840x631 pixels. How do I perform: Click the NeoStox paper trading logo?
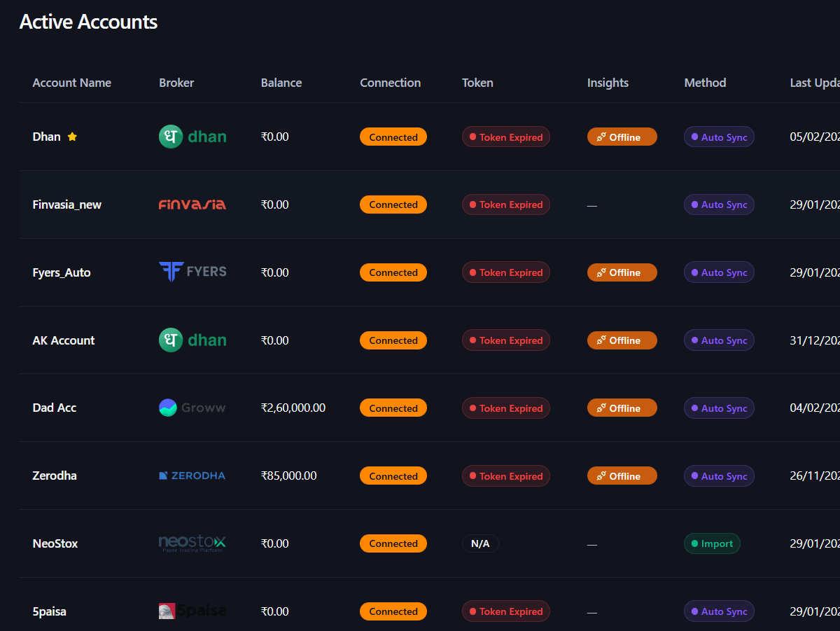pyautogui.click(x=192, y=543)
